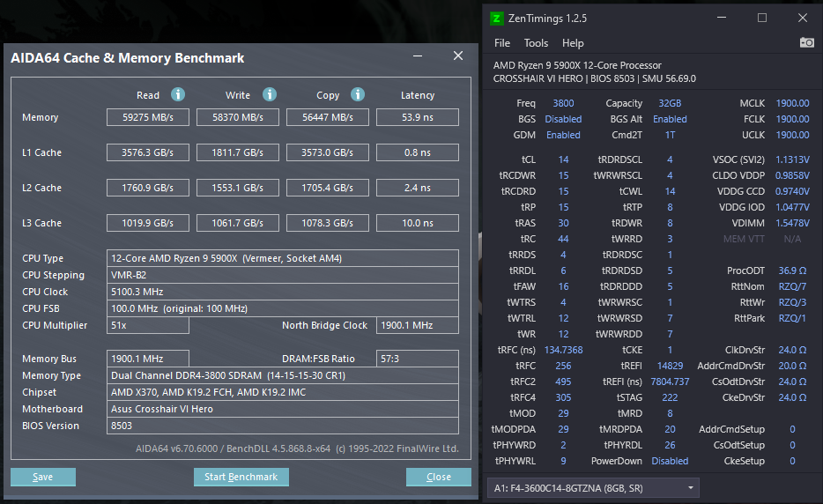Click the Chipset AMD X370 field
Viewport: 823px width, 504px height.
tap(283, 392)
